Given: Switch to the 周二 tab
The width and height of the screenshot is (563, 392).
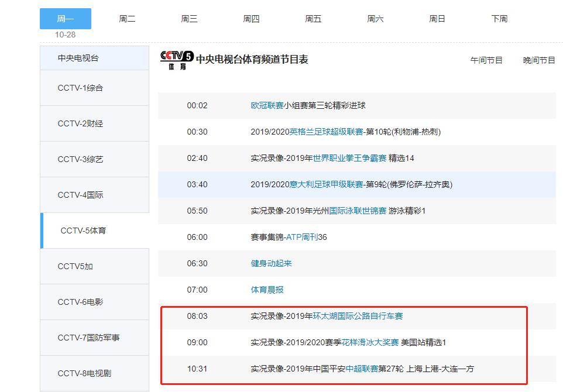Looking at the screenshot, I should [x=128, y=18].
